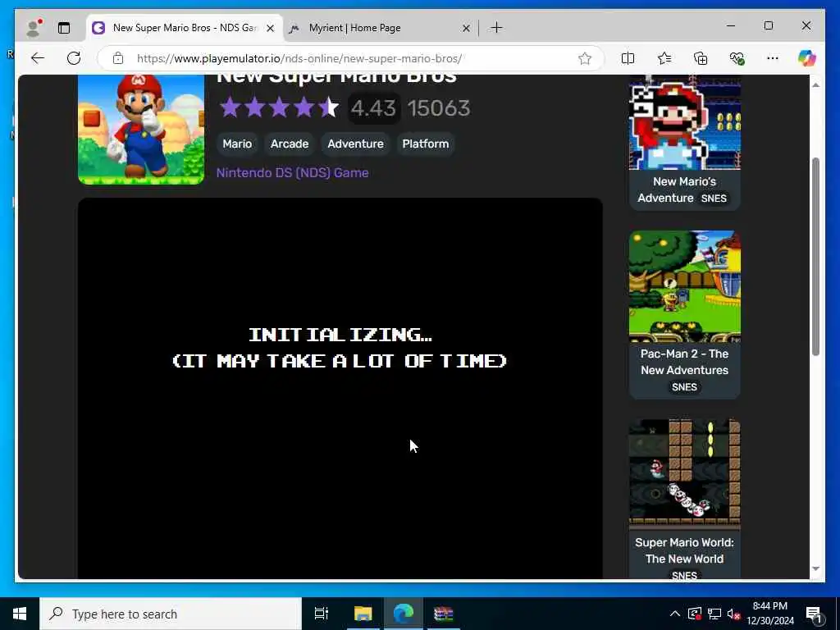
Task: Go back to previous page
Action: click(x=38, y=58)
